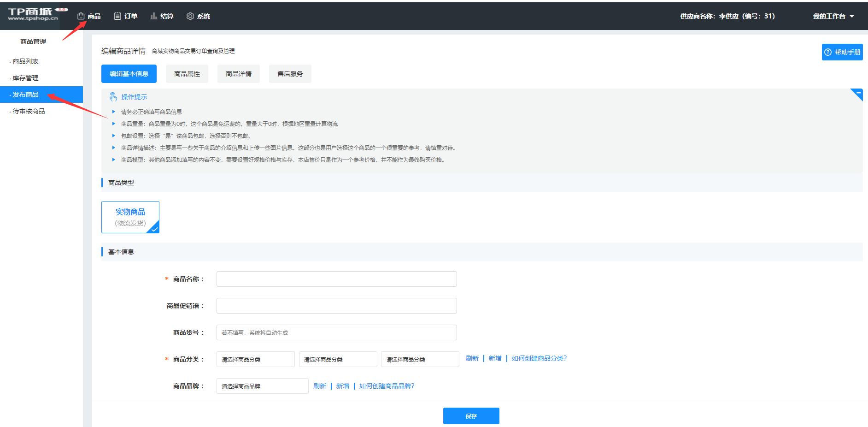Click 新增 link beside the brand dropdown
This screenshot has width=868, height=427.
pyautogui.click(x=342, y=386)
